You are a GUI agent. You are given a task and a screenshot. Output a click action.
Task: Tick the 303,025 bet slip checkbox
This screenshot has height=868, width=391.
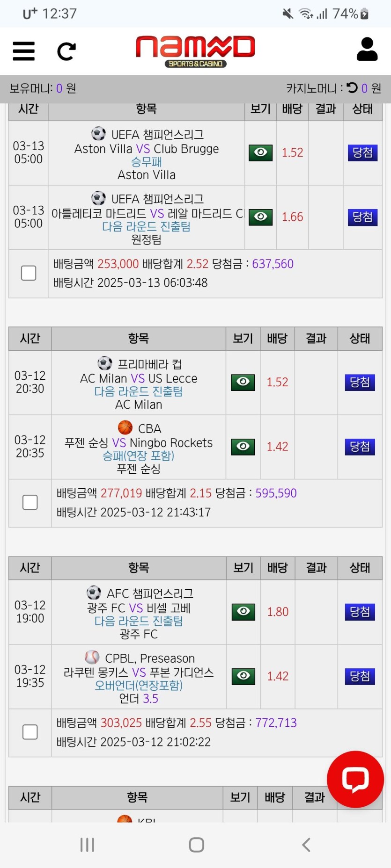click(x=30, y=732)
